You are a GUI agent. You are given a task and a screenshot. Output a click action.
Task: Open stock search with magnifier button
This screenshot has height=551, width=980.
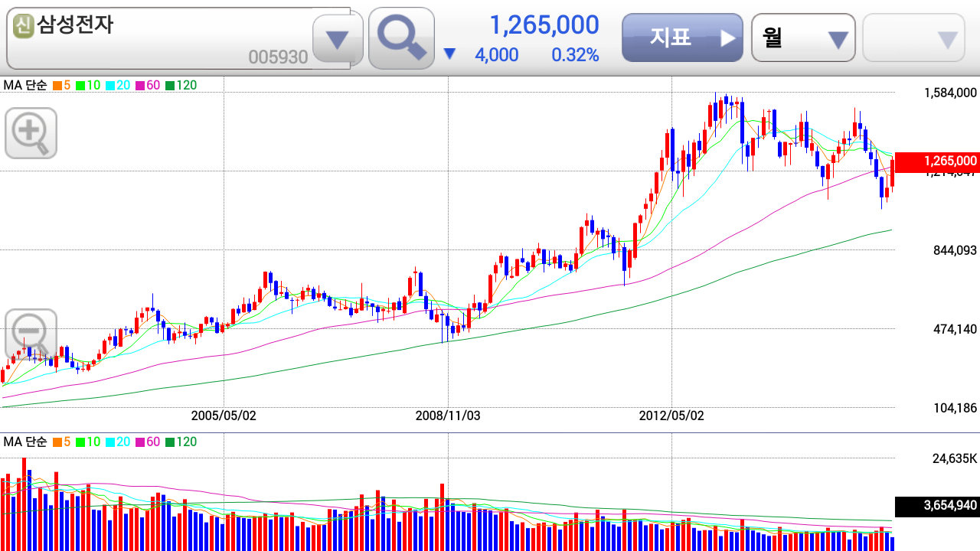401,38
